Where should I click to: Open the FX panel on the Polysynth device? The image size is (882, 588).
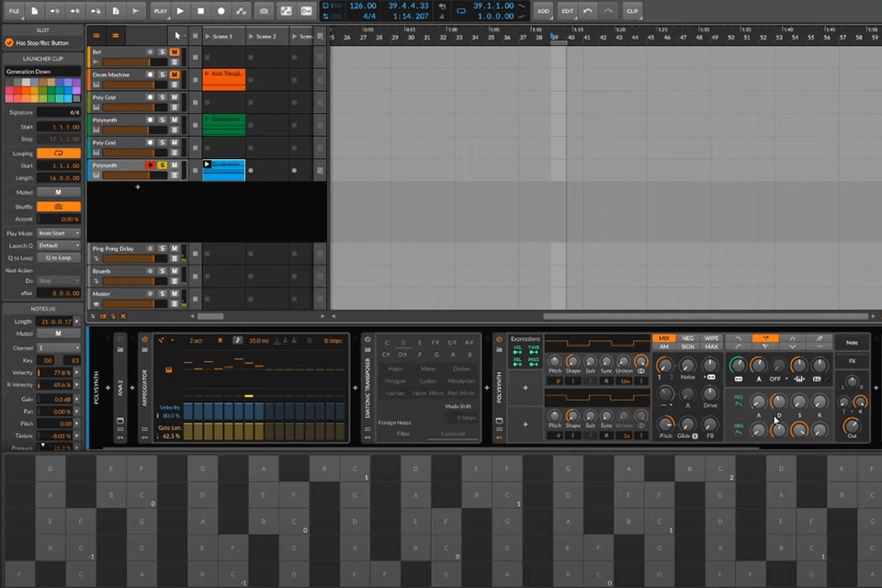(851, 360)
